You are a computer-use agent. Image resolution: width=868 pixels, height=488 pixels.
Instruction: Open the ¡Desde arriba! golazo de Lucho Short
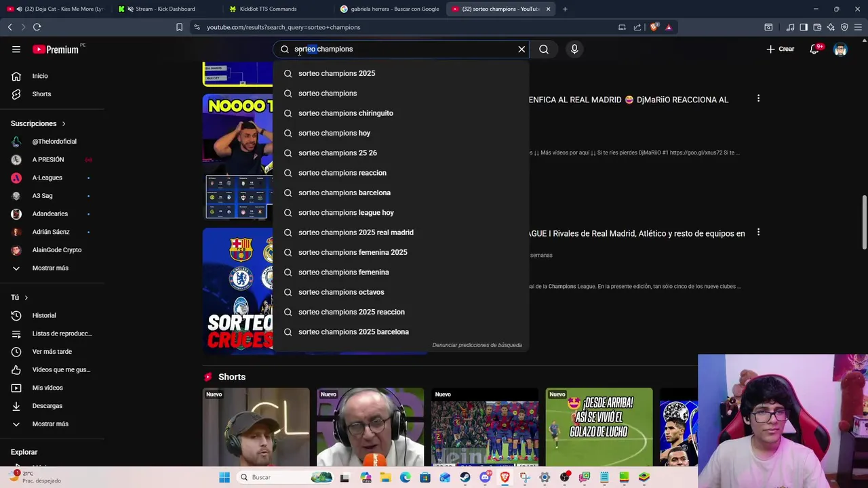(599, 427)
